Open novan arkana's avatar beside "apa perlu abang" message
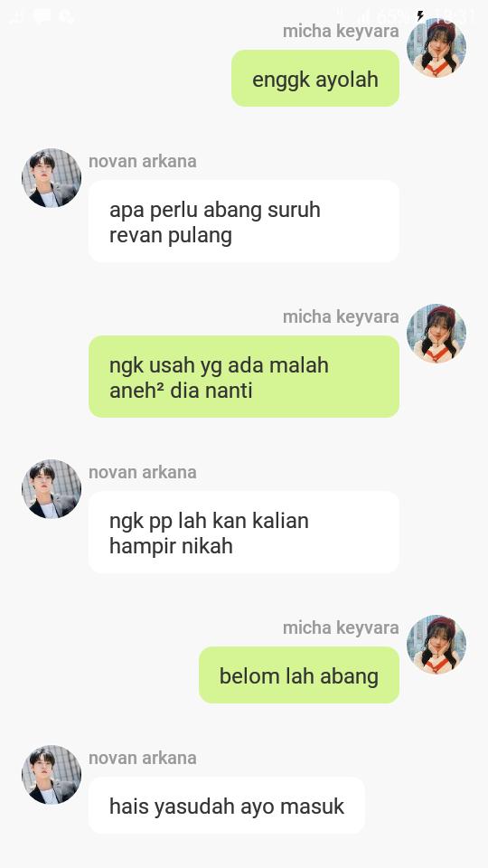This screenshot has height=868, width=488. 52,178
